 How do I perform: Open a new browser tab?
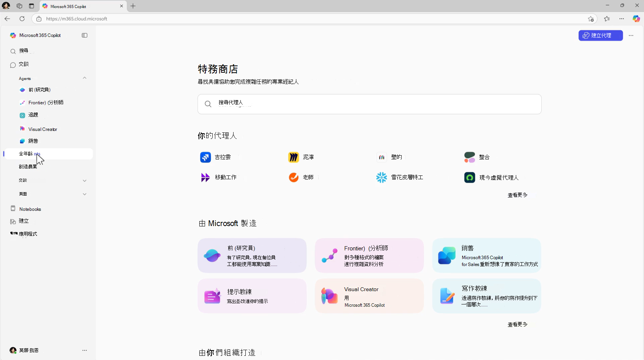(x=133, y=6)
